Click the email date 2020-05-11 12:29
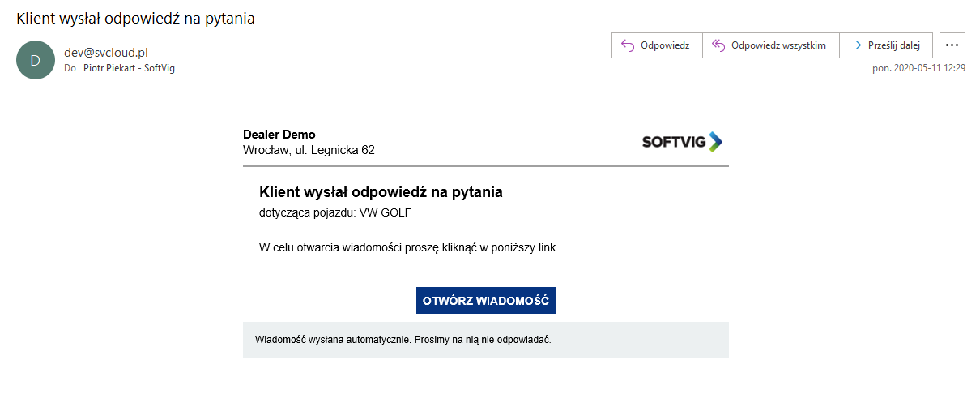This screenshot has height=403, width=980. pos(929,69)
